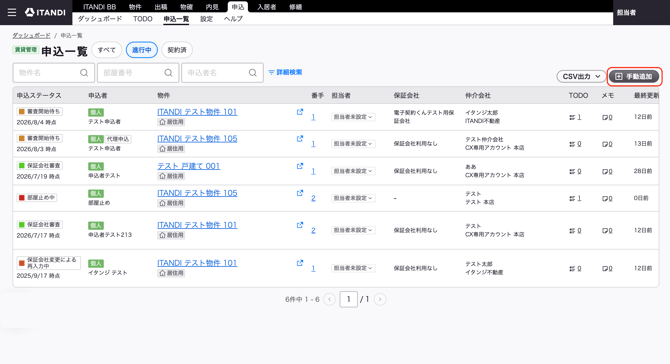Open memo icon for 0日前 row
This screenshot has width=670, height=364.
607,198
